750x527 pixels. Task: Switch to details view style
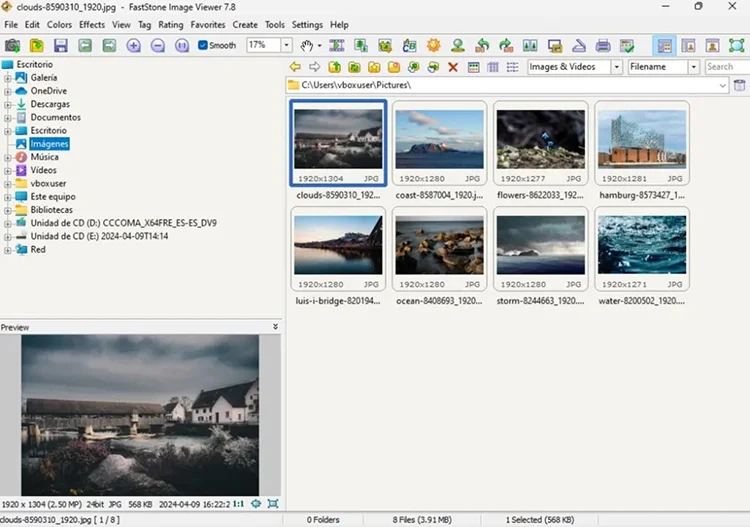point(493,67)
